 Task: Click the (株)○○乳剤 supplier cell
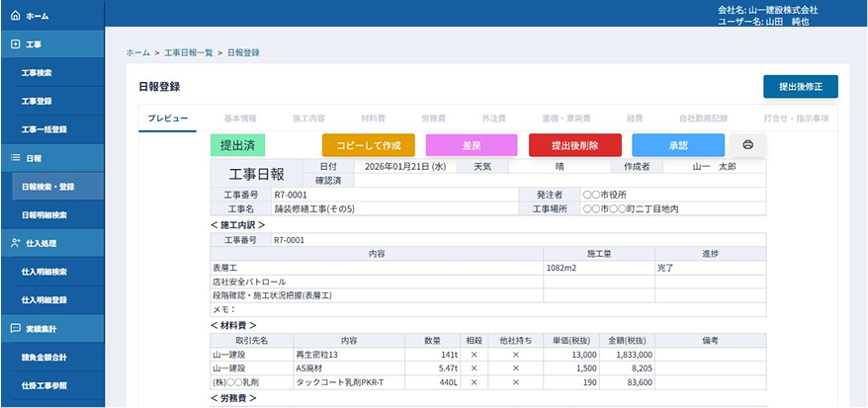pyautogui.click(x=252, y=382)
